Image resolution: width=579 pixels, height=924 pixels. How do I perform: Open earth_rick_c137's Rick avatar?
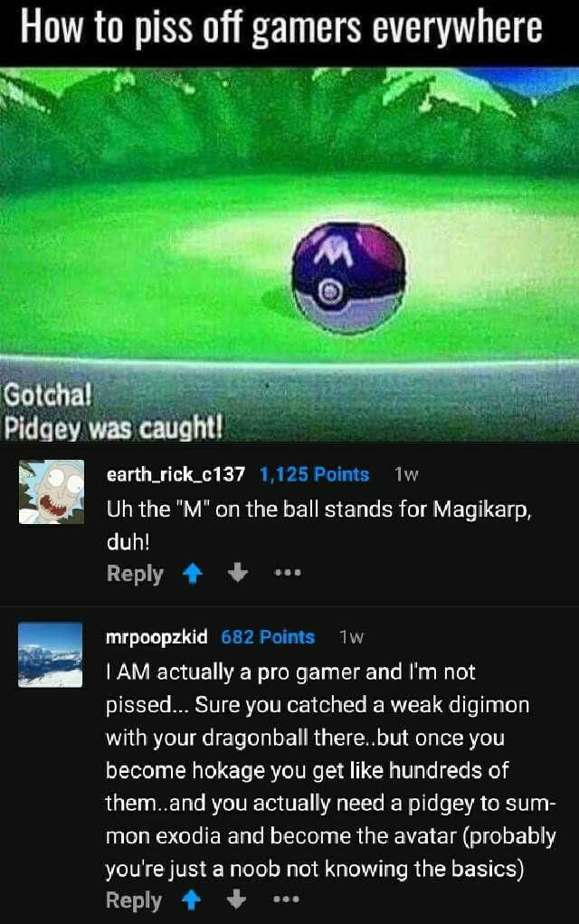[x=52, y=492]
